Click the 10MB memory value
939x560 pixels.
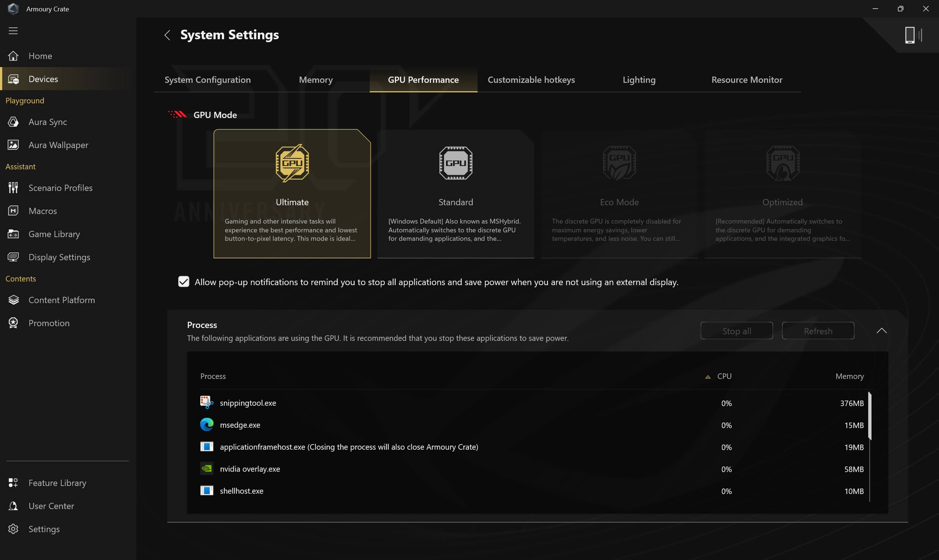click(854, 491)
